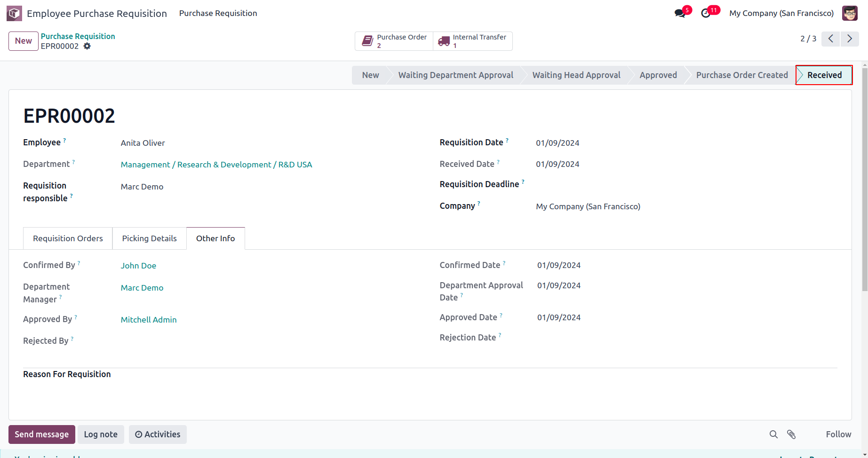Go to the previous record with the left arrow
The image size is (868, 458).
tap(831, 39)
